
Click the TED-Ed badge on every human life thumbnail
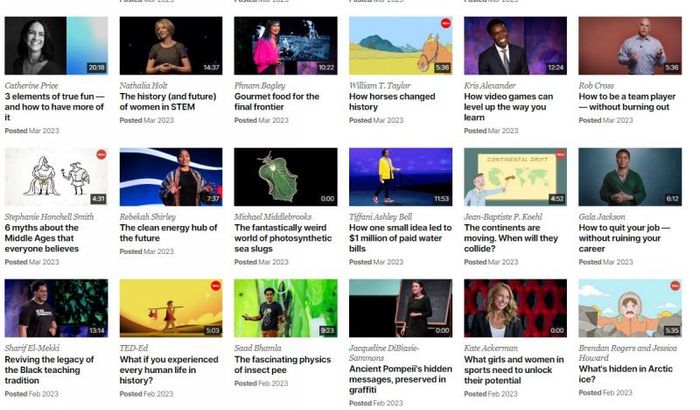[x=216, y=286]
